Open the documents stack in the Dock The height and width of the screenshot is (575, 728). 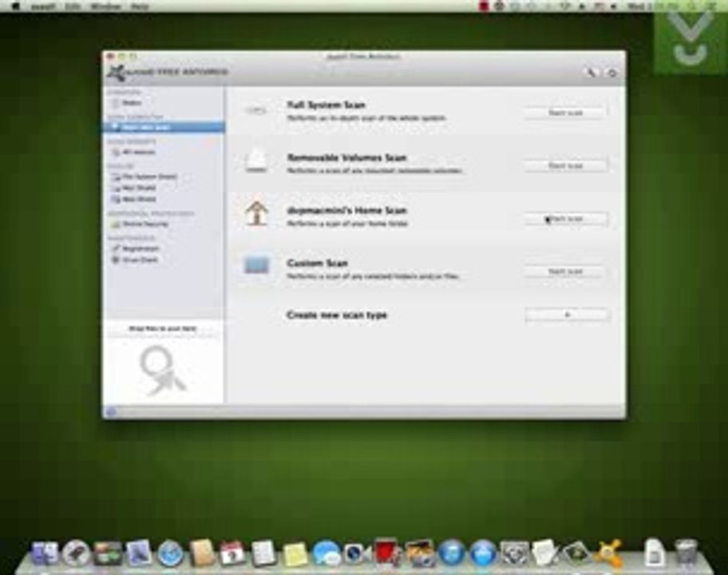654,553
